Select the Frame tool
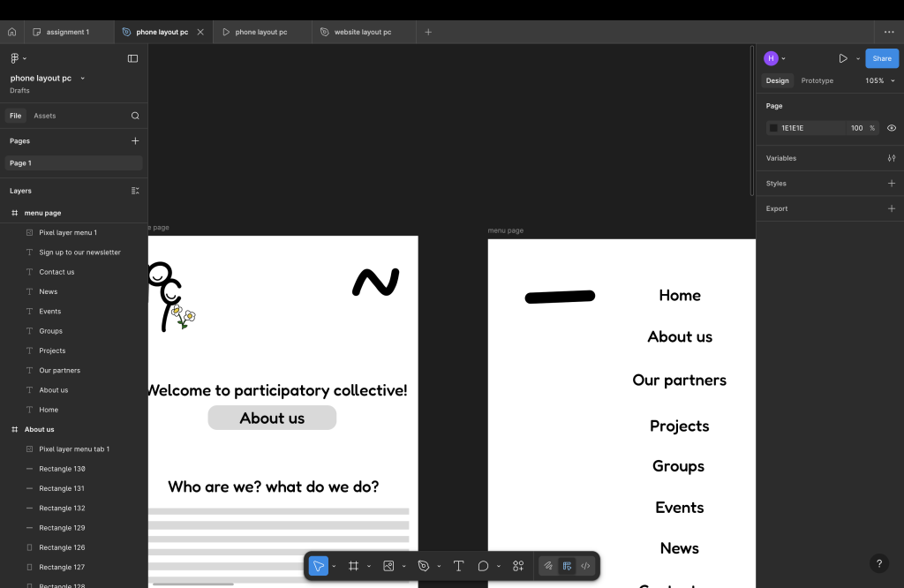Screen dimensions: 904x588 tap(353, 566)
